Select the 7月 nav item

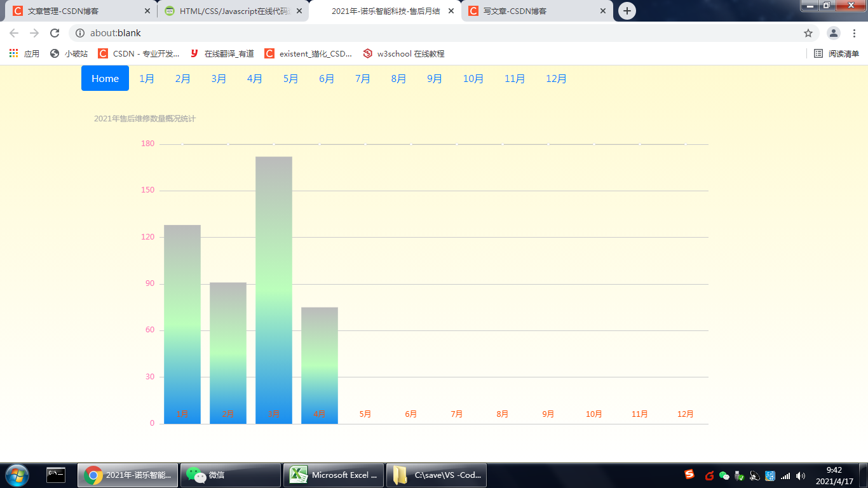click(x=363, y=78)
